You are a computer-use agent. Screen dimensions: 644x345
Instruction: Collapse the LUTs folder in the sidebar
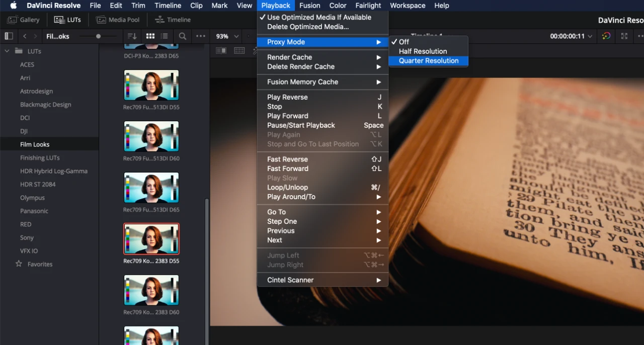(7, 51)
